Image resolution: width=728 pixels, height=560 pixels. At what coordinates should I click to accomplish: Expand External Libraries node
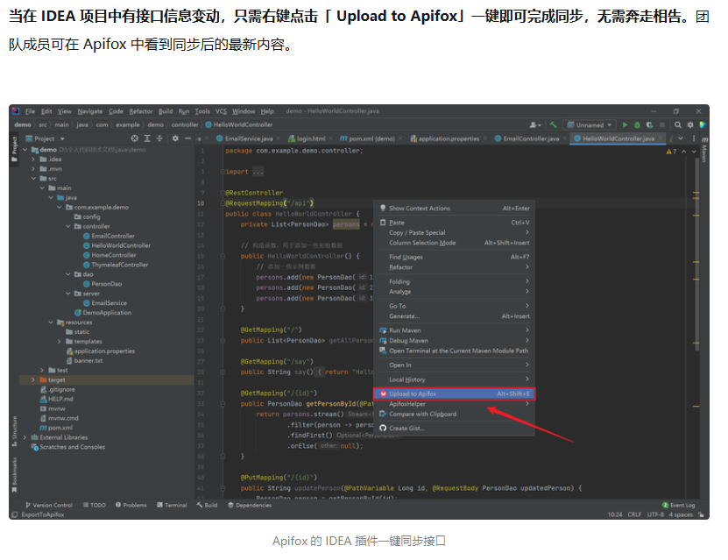[x=25, y=437]
